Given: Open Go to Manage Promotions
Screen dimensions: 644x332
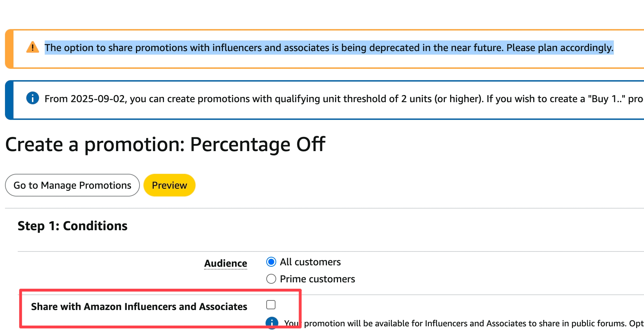Looking at the screenshot, I should pos(72,185).
